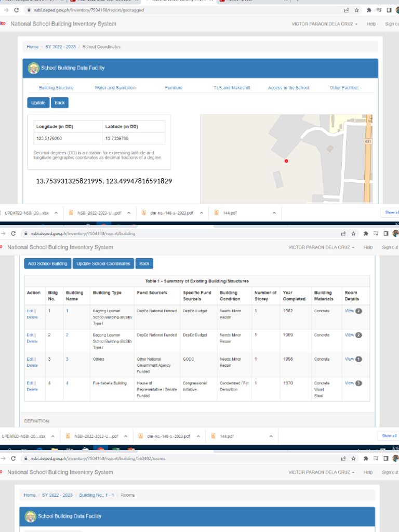This screenshot has width=399, height=532.
Task: Reload the geotagged report page
Action: (x=16, y=10)
